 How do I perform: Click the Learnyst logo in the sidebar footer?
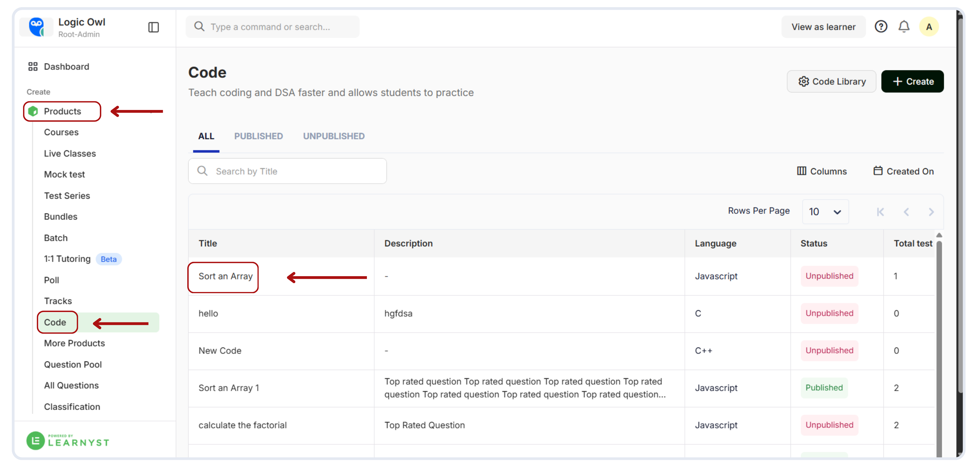(x=68, y=441)
